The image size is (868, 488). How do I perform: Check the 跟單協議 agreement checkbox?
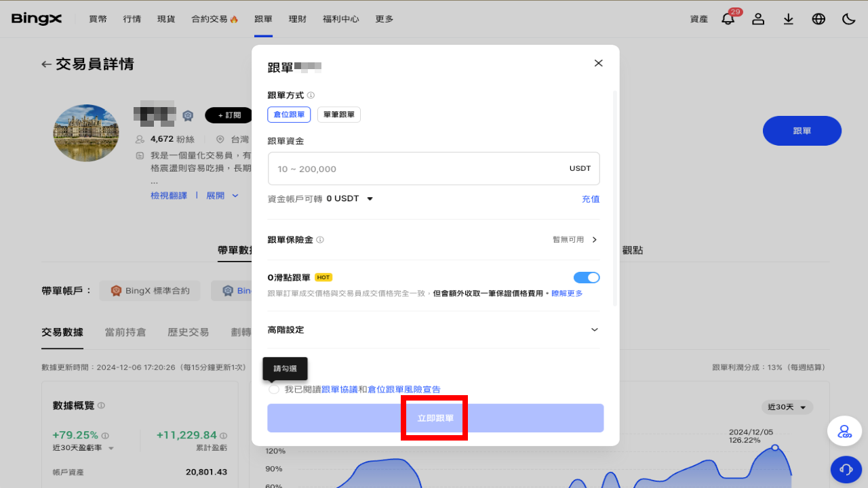(x=273, y=389)
